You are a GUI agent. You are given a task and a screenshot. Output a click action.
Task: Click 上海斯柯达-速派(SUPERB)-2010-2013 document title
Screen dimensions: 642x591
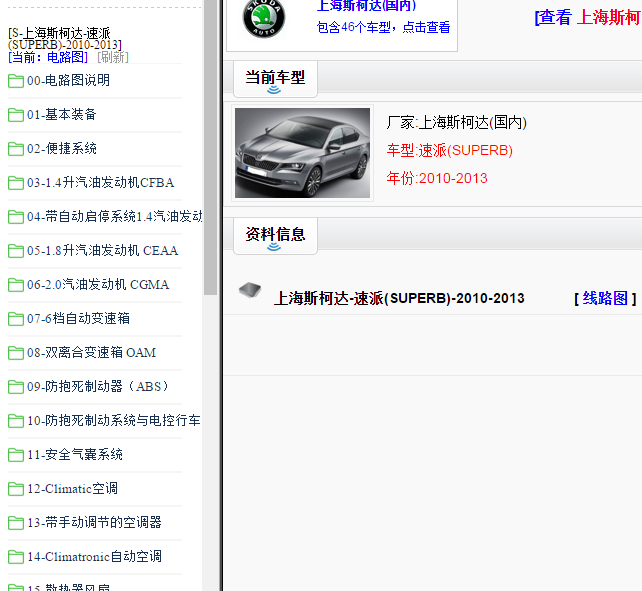[x=399, y=299]
